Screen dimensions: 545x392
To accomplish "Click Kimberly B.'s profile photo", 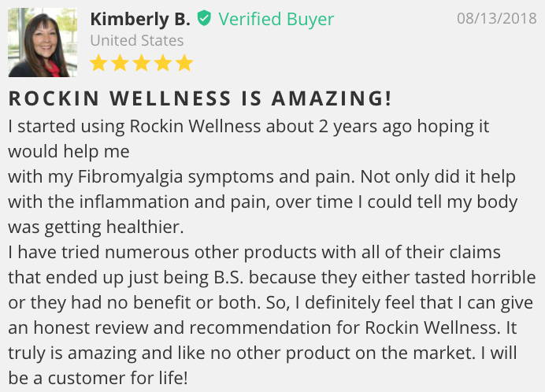I will coord(43,43).
